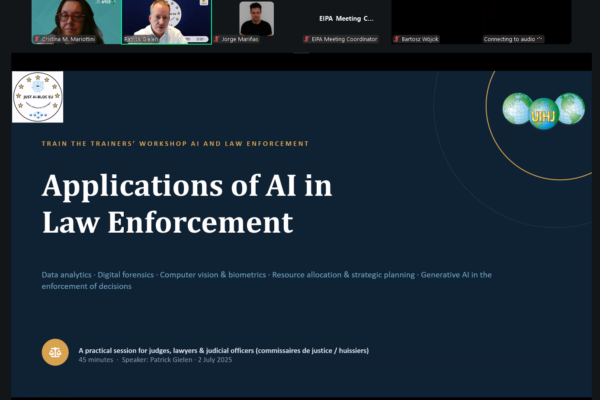Click the Patrick Gielen name label
The image size is (600, 400).
click(x=141, y=39)
